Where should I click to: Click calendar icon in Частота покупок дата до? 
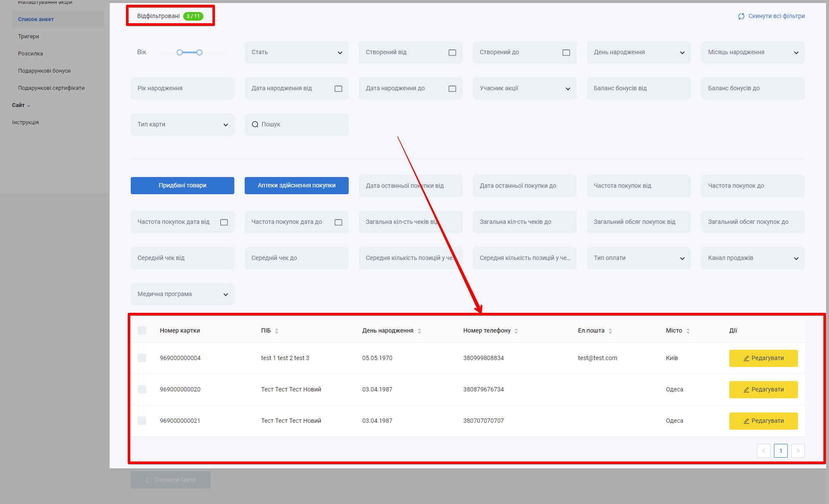click(338, 222)
